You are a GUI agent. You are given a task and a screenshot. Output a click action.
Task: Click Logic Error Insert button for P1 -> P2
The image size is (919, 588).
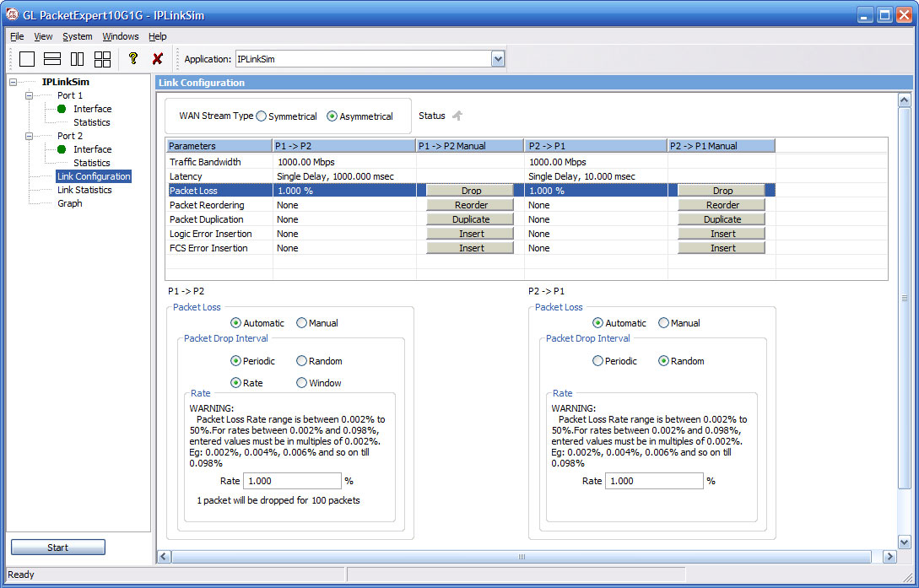pos(470,234)
